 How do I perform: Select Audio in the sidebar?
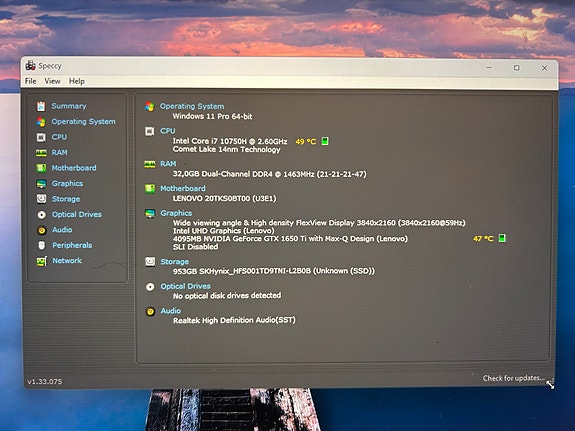coord(62,230)
